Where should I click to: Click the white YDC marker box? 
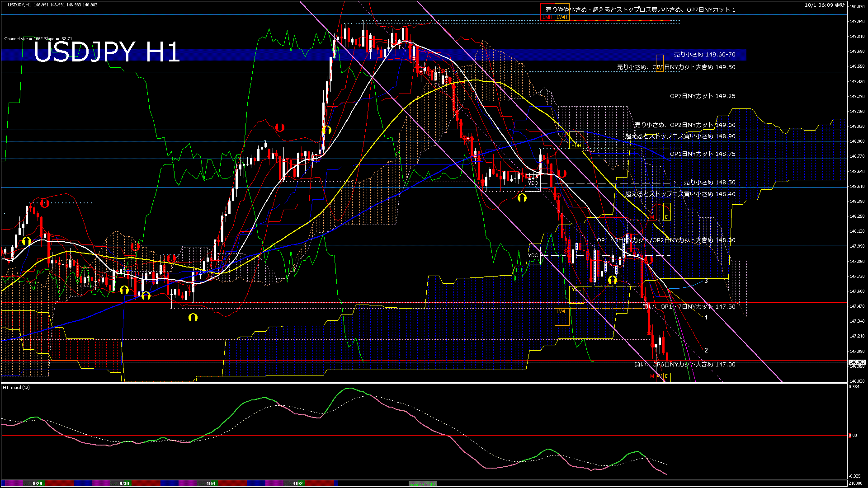click(x=533, y=255)
